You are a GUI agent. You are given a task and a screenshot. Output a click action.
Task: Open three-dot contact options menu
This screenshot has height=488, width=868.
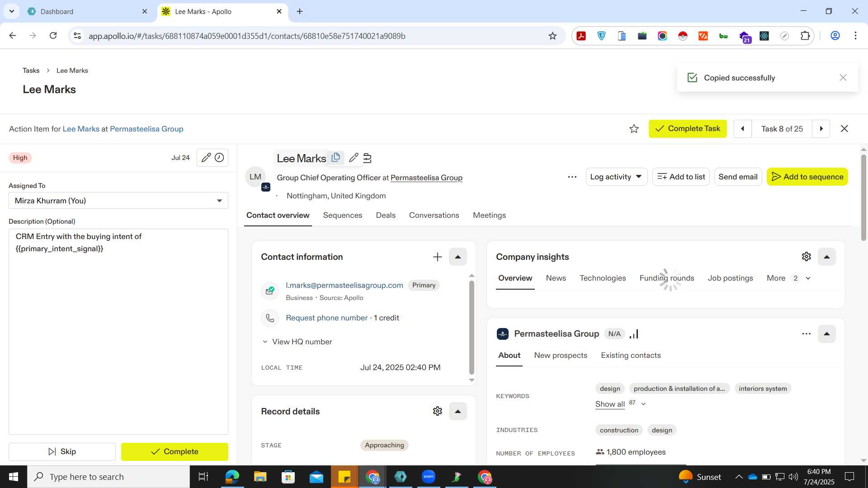pyautogui.click(x=572, y=177)
